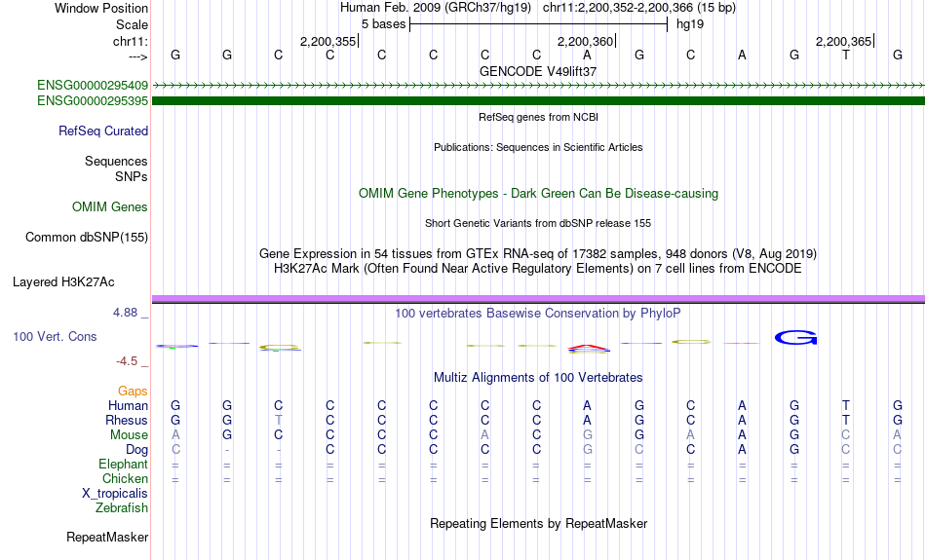Click the large blue G conservation logo
Screen dimensions: 926x560
pyautogui.click(x=795, y=338)
